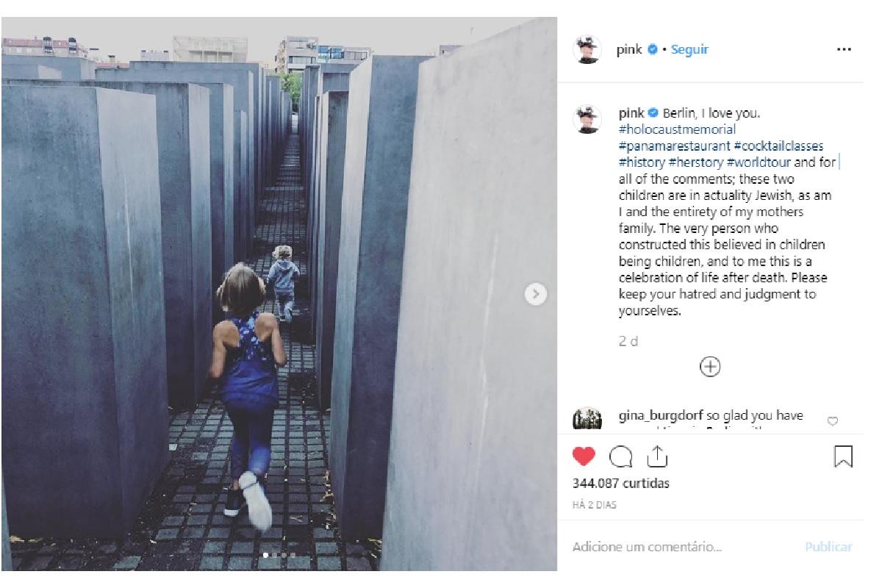This screenshot has height=588, width=882.
Task: Save post with the bookmark icon
Action: (x=843, y=457)
